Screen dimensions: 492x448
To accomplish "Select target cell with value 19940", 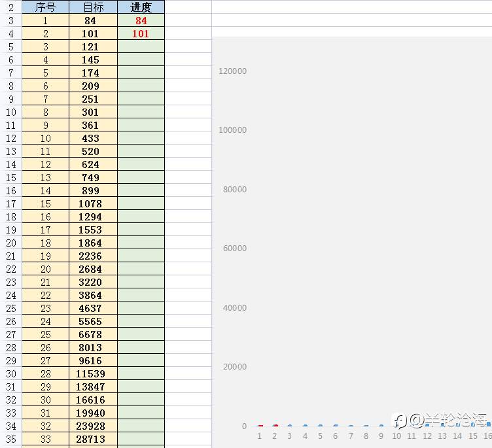I will coord(93,413).
